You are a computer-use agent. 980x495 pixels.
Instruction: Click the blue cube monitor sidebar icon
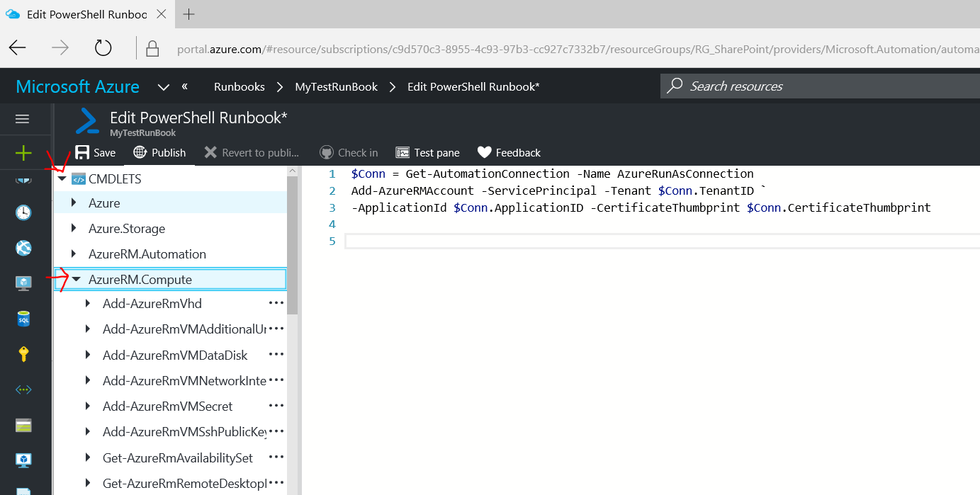(23, 460)
